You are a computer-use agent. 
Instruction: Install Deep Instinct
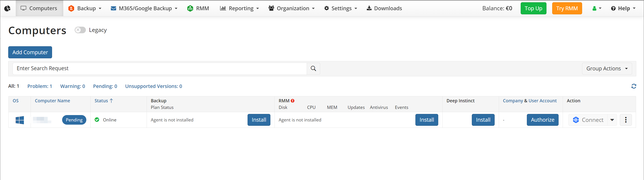(483, 120)
